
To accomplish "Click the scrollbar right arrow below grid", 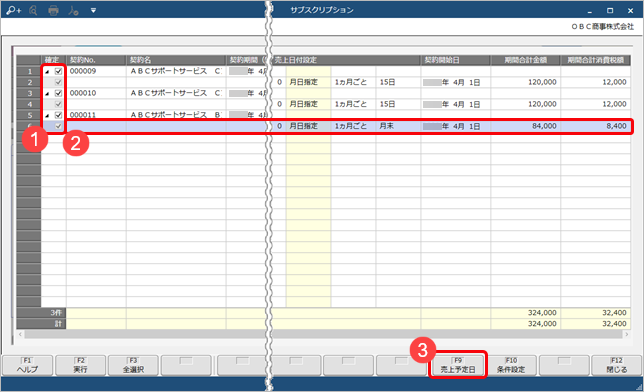I will point(626,334).
